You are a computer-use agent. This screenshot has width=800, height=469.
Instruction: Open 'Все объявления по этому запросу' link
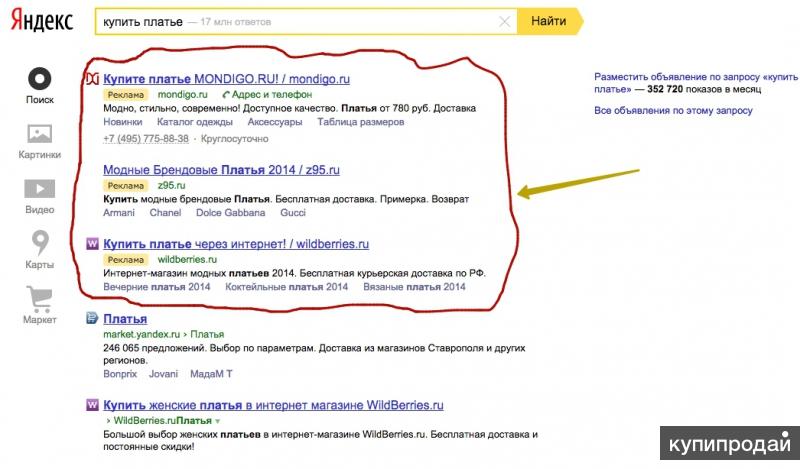[673, 110]
